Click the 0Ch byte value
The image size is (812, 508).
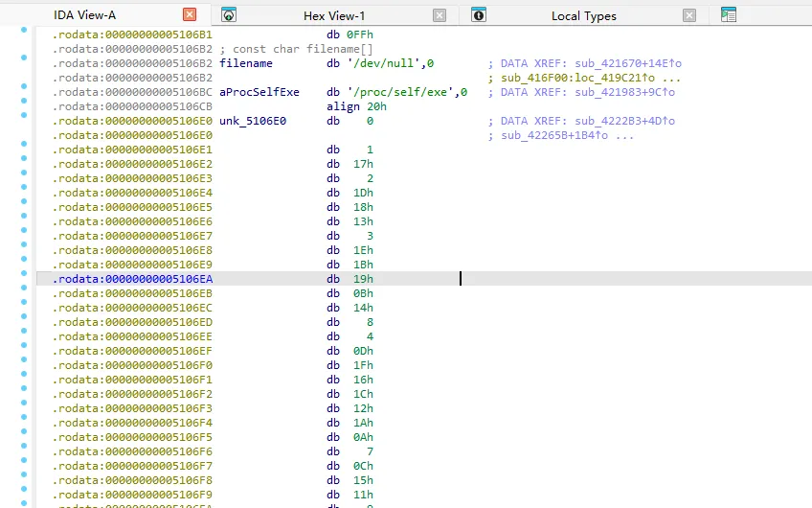363,466
